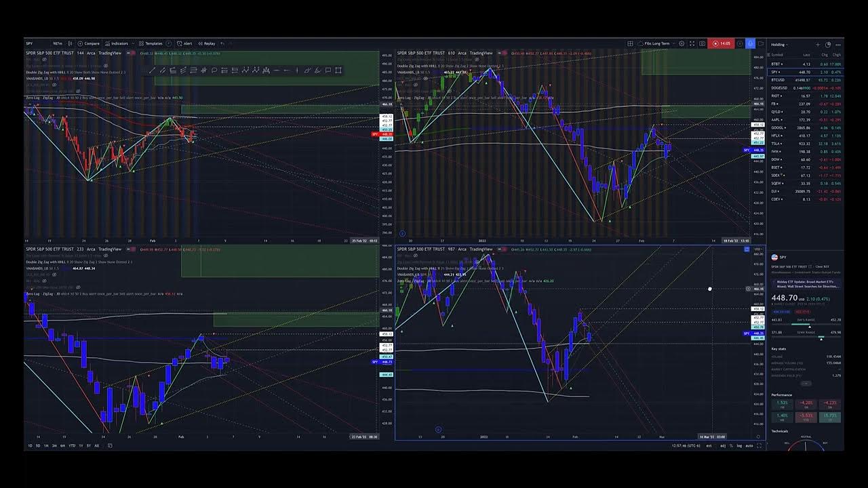Image resolution: width=868 pixels, height=488 pixels.
Task: Select the 1D time range
Action: click(30, 445)
